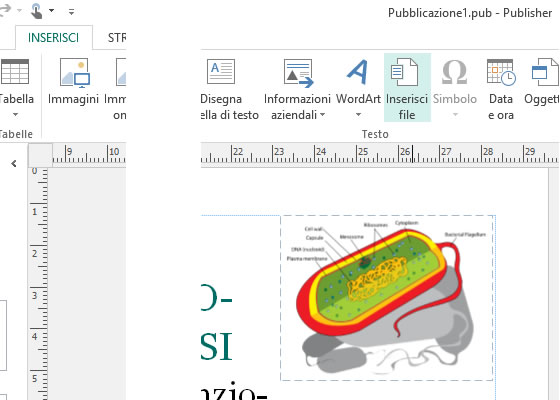Click the Simbolo omega icon
Image resolution: width=560 pixels, height=400 pixels.
454,72
